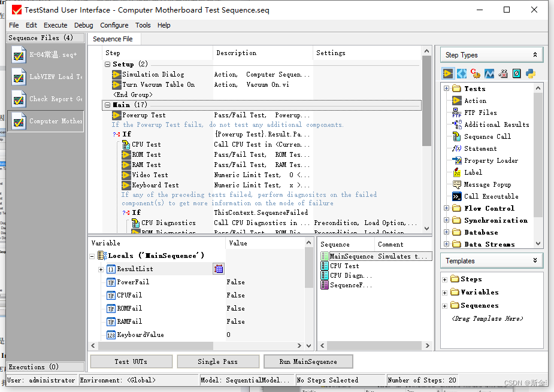Expand the Templates panel chevron

click(535, 260)
